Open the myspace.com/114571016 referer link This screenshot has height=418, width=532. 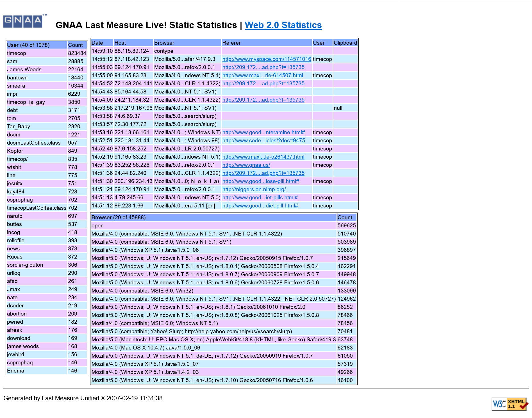pyautogui.click(x=267, y=59)
